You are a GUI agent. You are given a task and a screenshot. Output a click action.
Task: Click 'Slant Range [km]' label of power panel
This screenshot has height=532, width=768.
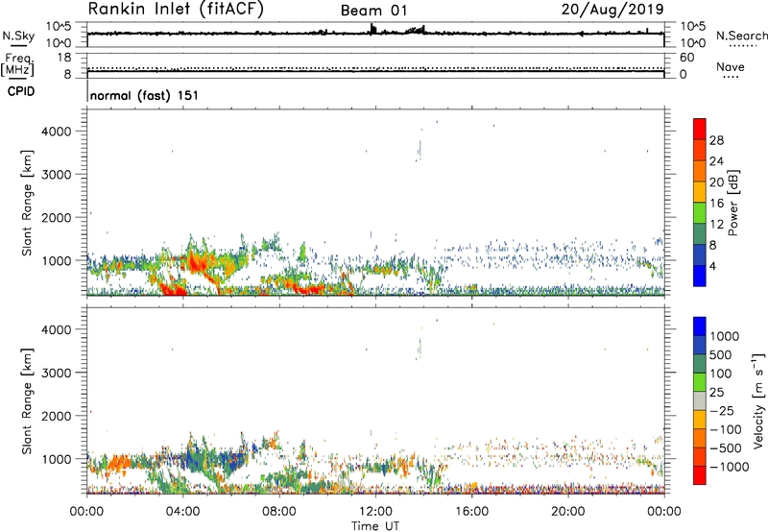pyautogui.click(x=27, y=203)
